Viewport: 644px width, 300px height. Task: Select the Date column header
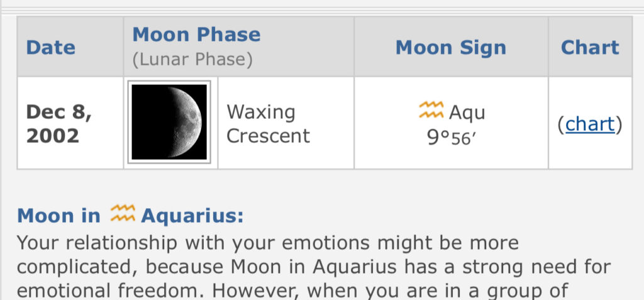[50, 48]
